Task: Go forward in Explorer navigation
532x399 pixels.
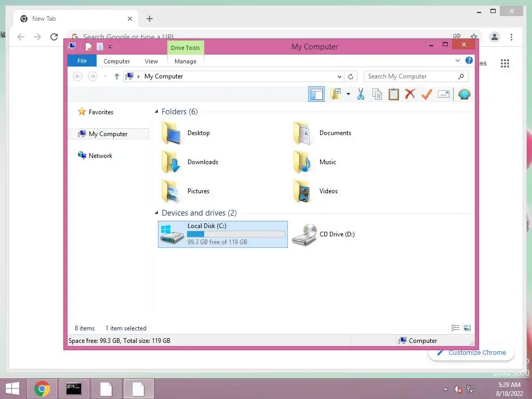Action: 92,76
